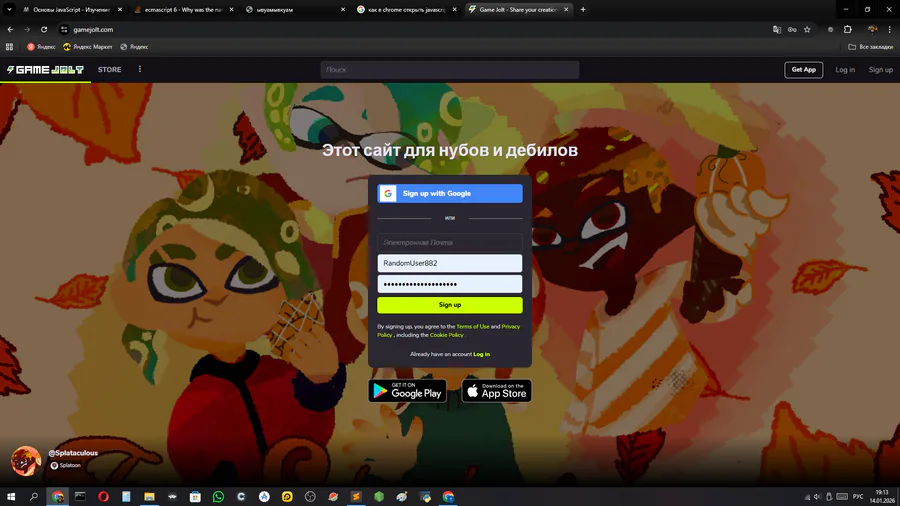Screen dimensions: 900x506
Task: Open the apps grid in bookmarks bar
Action: click(9, 46)
